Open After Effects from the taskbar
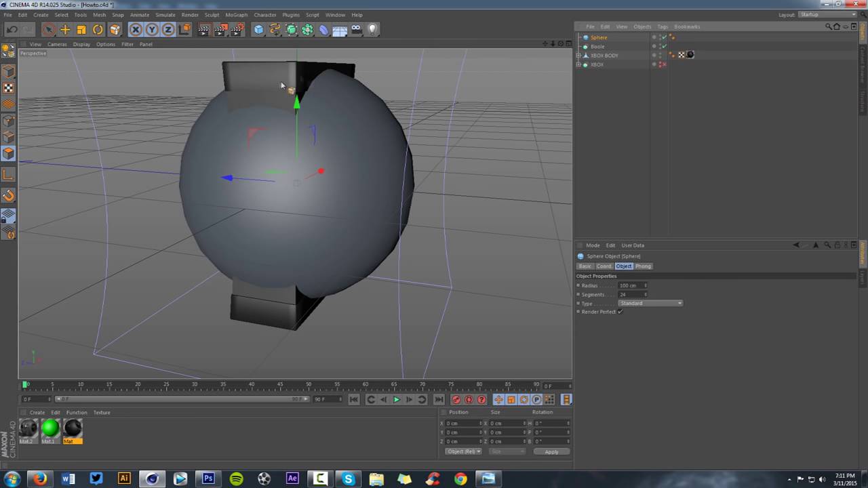Viewport: 868px width, 488px height. pyautogui.click(x=292, y=479)
